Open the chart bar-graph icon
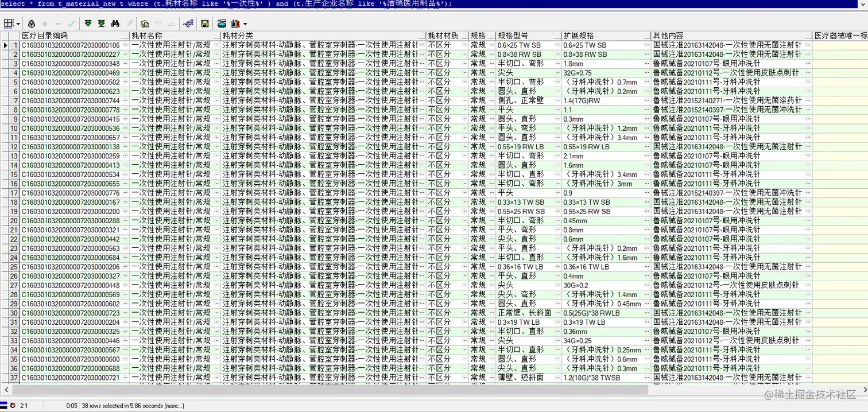The width and height of the screenshot is (868, 412). click(235, 24)
